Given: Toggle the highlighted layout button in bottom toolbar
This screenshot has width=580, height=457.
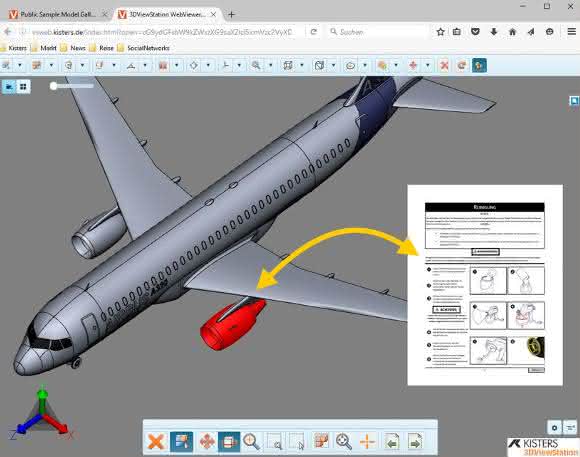Looking at the screenshot, I should 182,441.
